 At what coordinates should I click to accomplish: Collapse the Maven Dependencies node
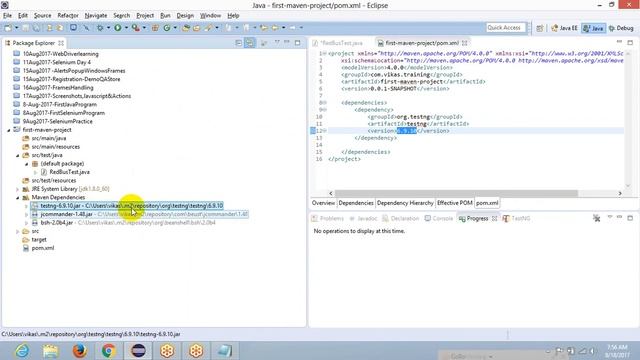[18, 198]
